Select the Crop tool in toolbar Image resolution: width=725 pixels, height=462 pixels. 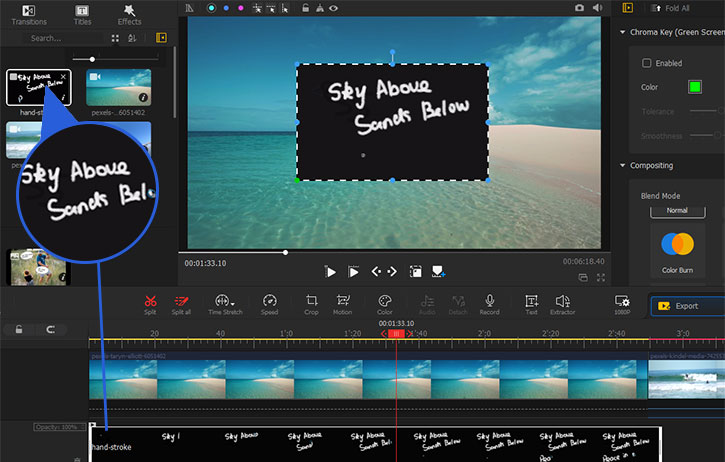click(x=311, y=301)
